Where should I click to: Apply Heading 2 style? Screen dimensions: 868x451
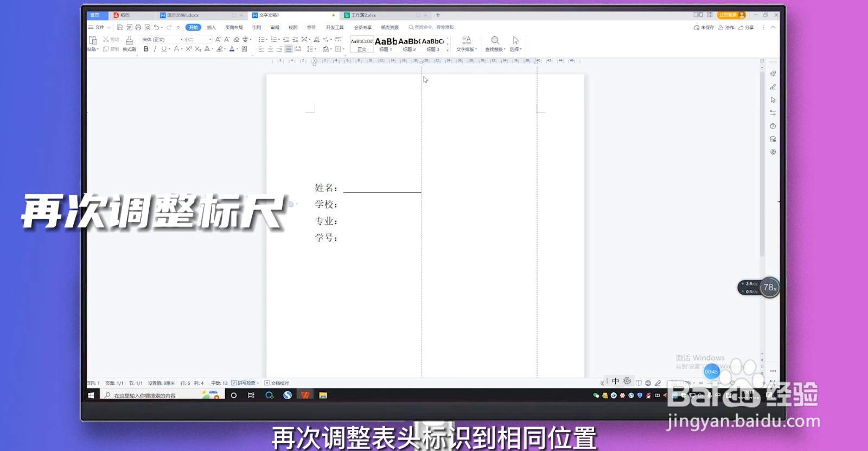tap(409, 44)
